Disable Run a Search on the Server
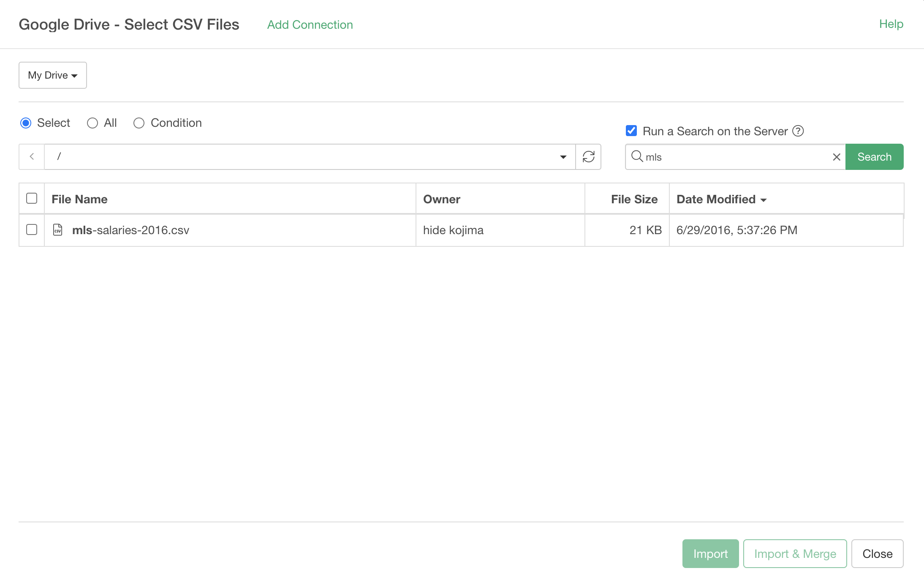The width and height of the screenshot is (924, 579). tap(631, 131)
